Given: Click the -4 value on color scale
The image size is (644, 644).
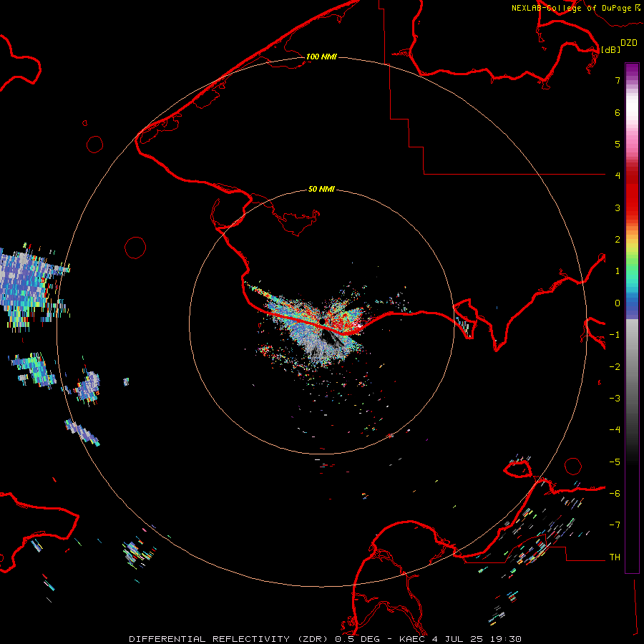Looking at the screenshot, I should click(615, 430).
